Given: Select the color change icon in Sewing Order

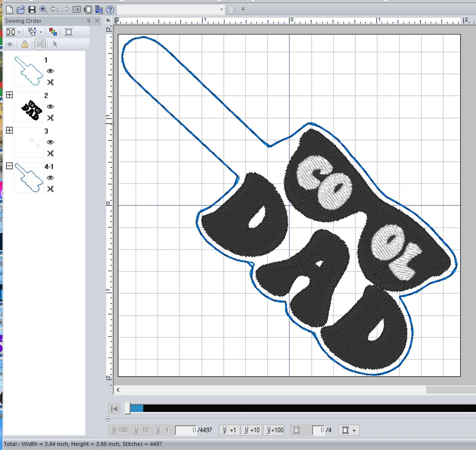Looking at the screenshot, I should click(x=53, y=32).
